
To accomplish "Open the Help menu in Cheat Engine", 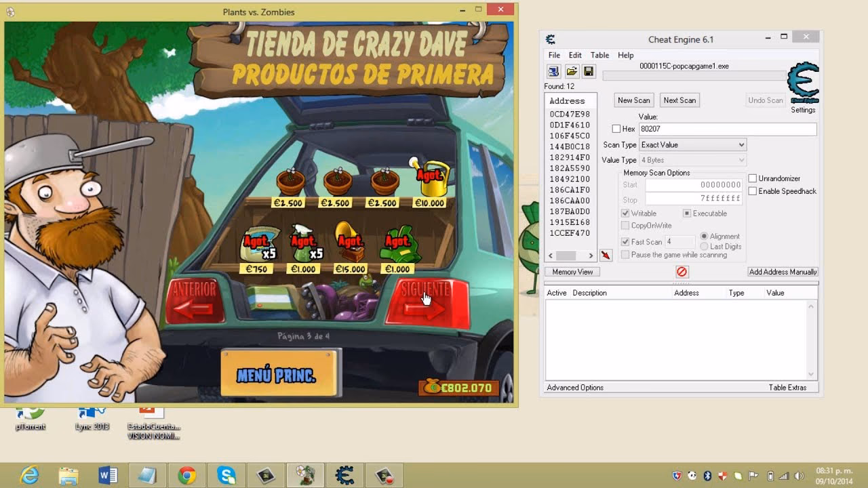I will [625, 56].
